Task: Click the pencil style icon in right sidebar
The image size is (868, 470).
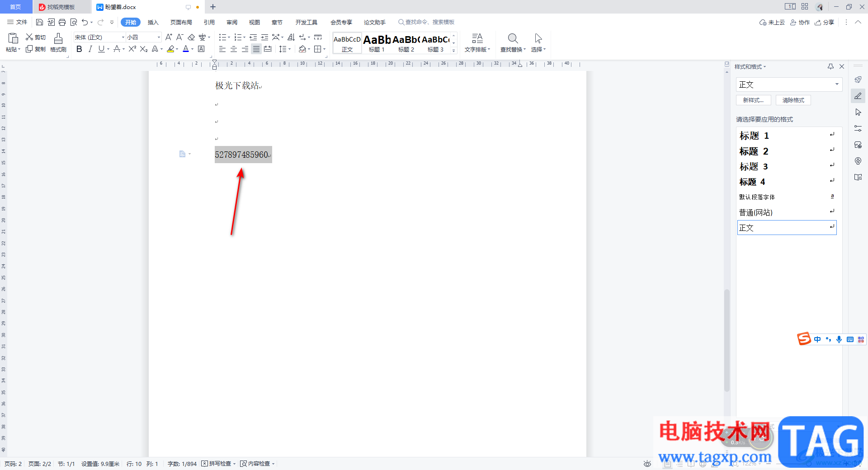Action: pyautogui.click(x=858, y=96)
